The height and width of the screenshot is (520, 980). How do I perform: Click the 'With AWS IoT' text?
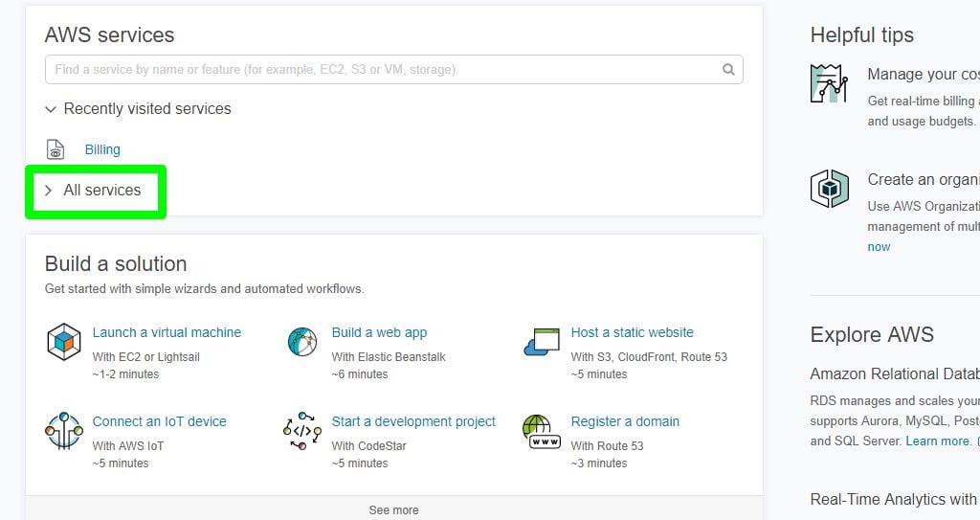pos(128,445)
